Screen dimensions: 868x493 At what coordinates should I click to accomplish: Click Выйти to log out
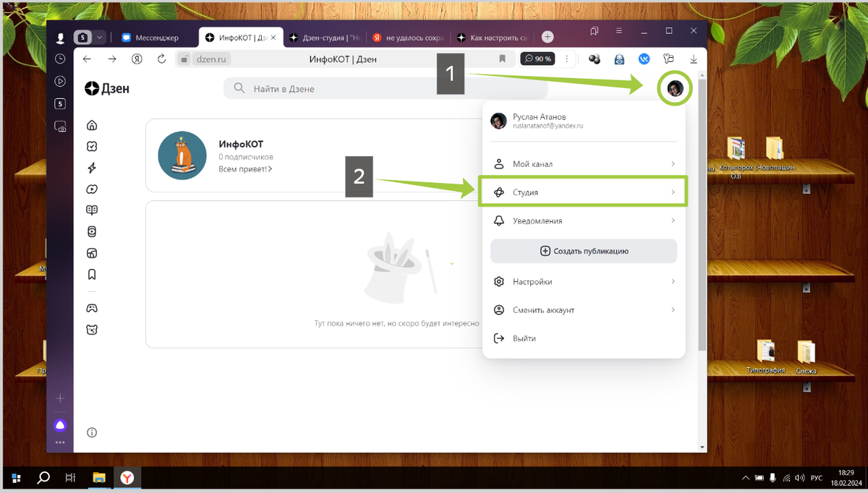click(x=584, y=338)
